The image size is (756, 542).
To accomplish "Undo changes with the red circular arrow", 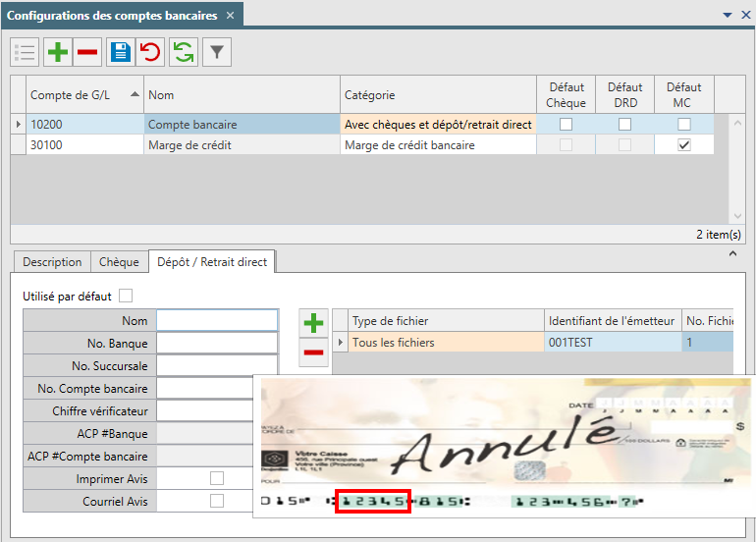I will click(150, 52).
